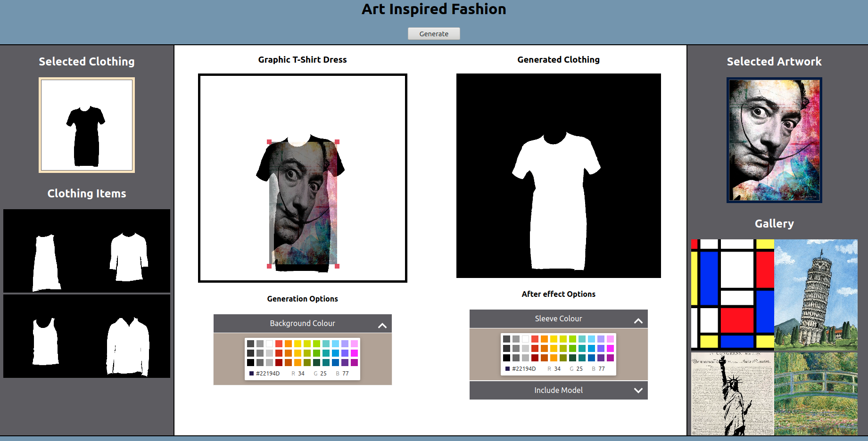Click the 'Graphic T-Shirt Dress' heading

(x=302, y=59)
